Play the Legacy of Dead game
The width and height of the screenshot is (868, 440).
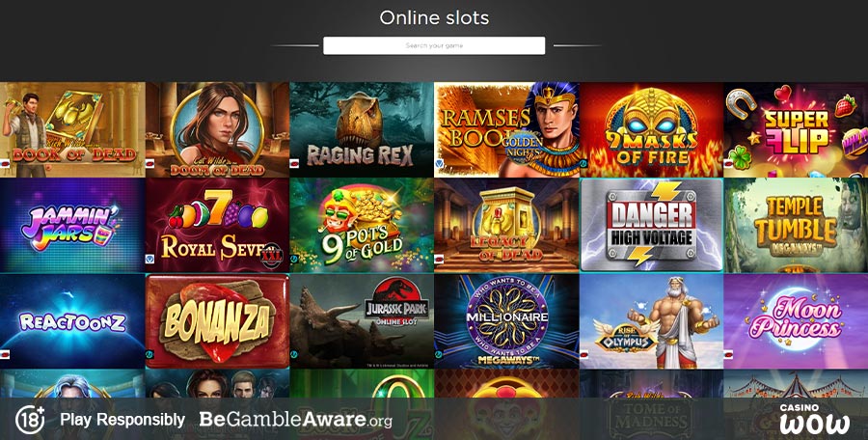506,226
